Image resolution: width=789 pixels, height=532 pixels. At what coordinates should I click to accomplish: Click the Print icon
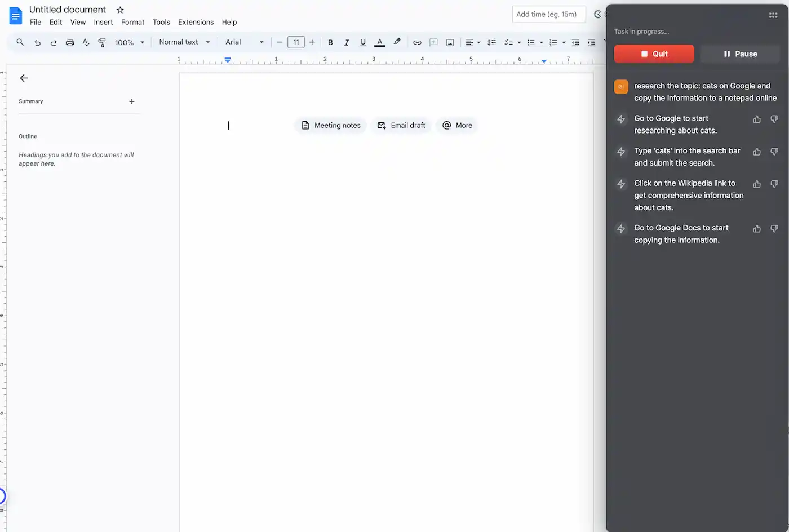pos(69,42)
